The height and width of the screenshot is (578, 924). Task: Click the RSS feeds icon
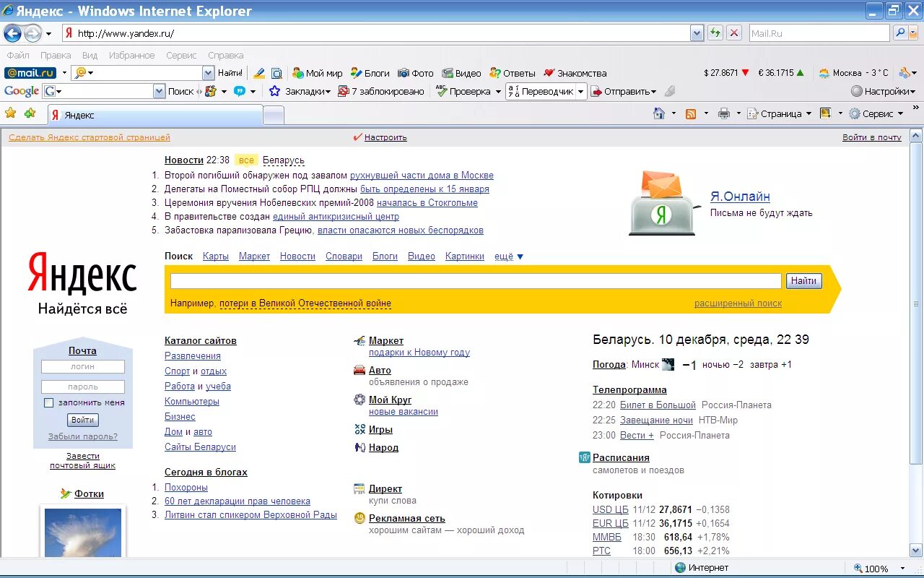tap(691, 113)
